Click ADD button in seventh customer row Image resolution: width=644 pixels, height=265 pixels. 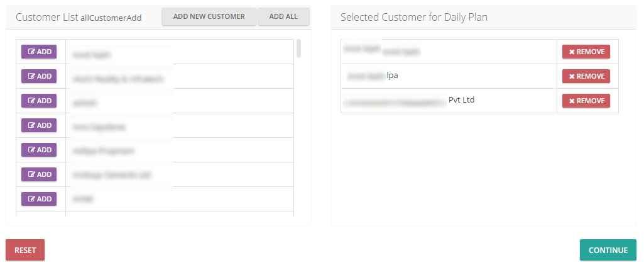[x=39, y=199]
